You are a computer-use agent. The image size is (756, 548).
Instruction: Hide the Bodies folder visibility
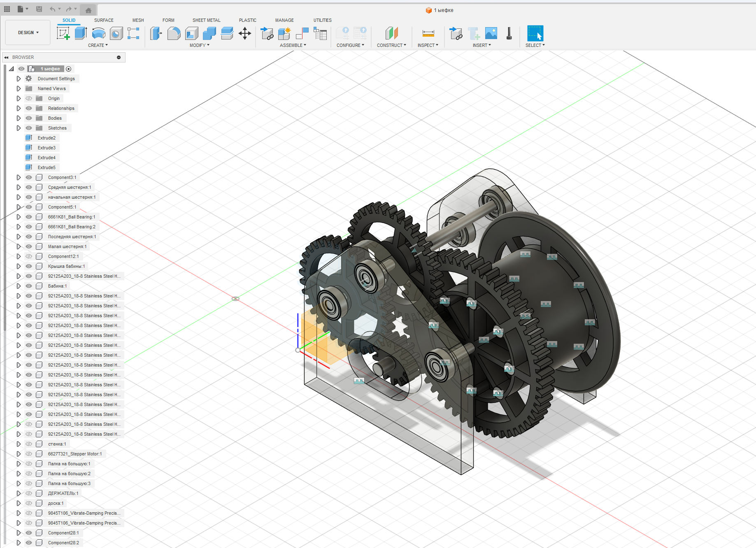[x=29, y=118]
